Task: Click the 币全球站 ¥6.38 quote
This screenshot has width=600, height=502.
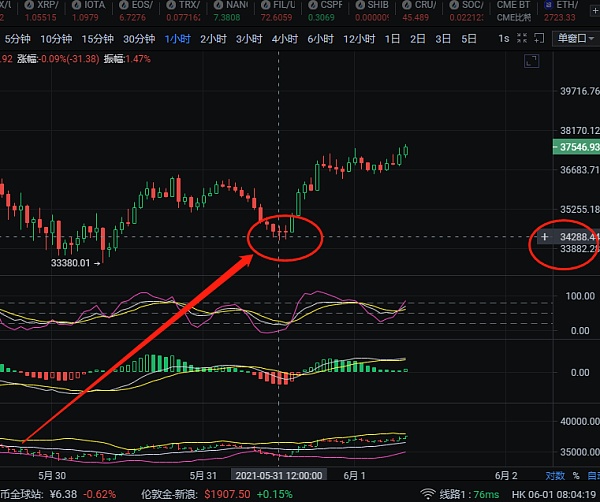Action: 58,494
